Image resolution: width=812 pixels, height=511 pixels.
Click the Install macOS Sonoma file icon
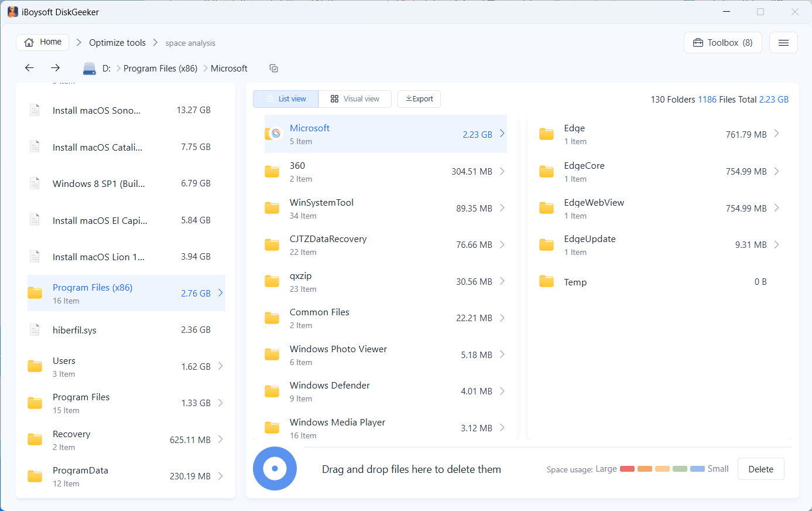pos(35,110)
